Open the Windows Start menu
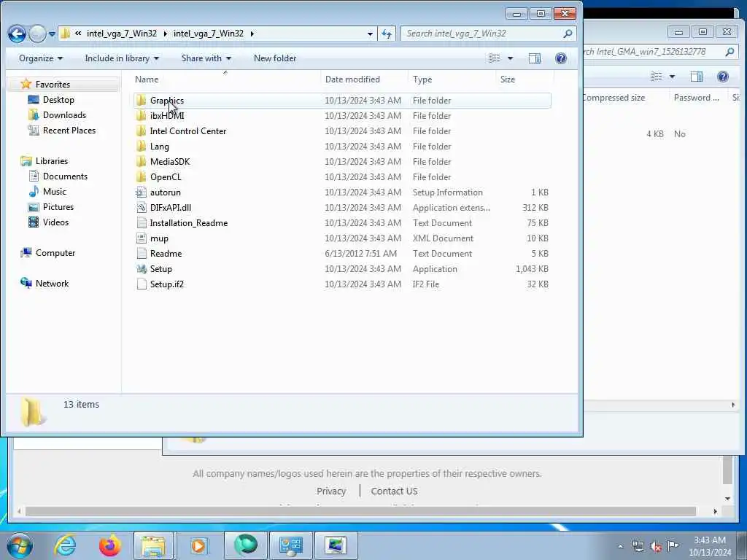This screenshot has width=747, height=560. (19, 545)
